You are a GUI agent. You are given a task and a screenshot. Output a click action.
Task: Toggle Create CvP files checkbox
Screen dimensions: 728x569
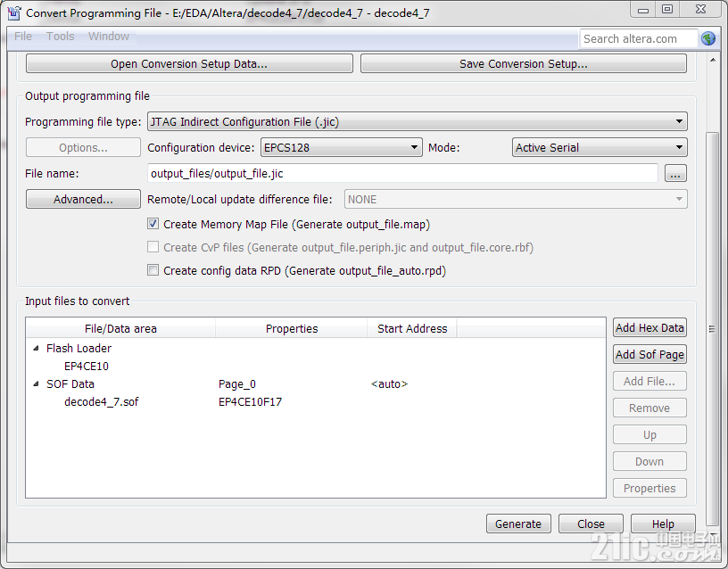click(x=153, y=247)
